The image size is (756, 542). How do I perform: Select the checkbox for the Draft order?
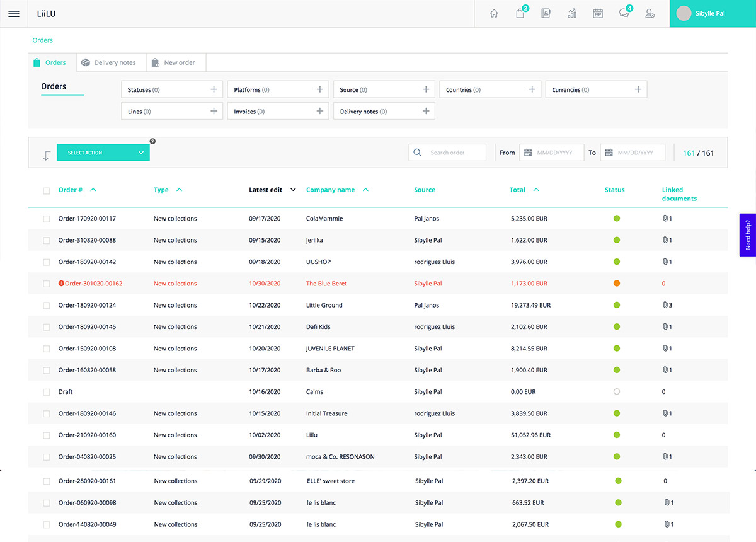click(x=47, y=392)
